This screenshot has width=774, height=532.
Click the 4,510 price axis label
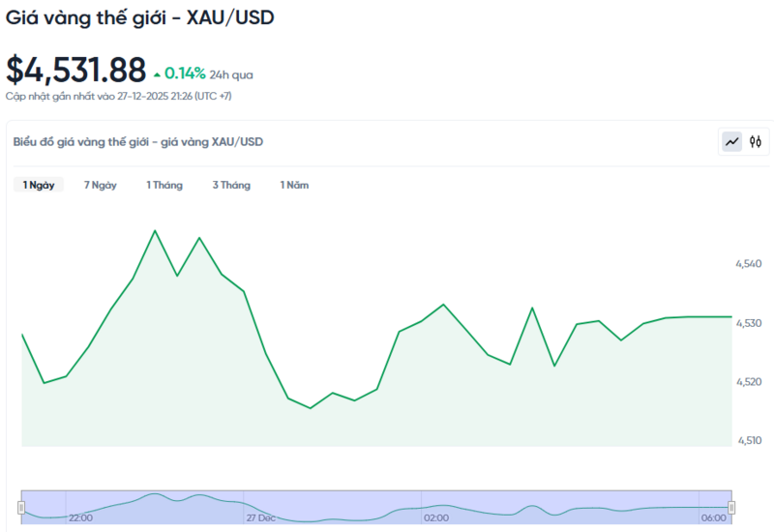(749, 441)
